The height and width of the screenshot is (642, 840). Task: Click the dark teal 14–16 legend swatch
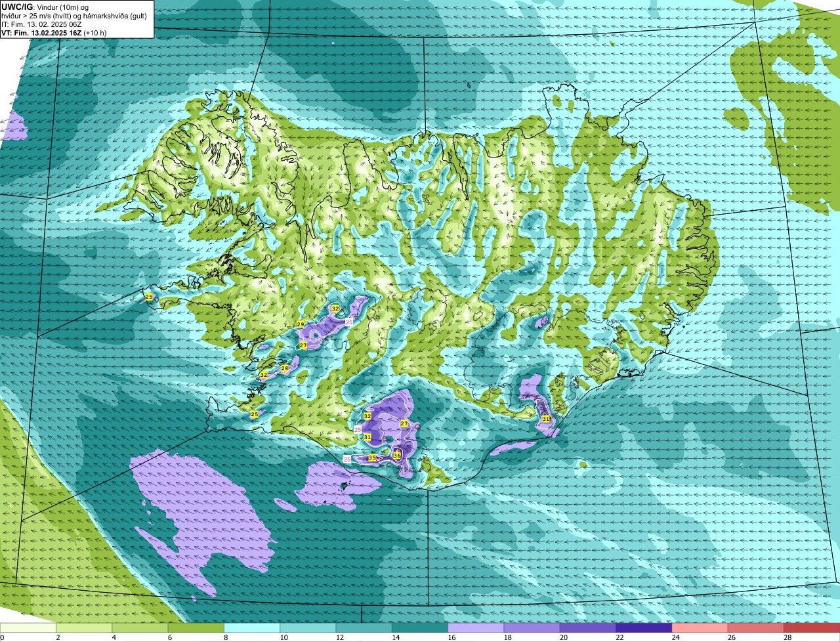(420, 628)
